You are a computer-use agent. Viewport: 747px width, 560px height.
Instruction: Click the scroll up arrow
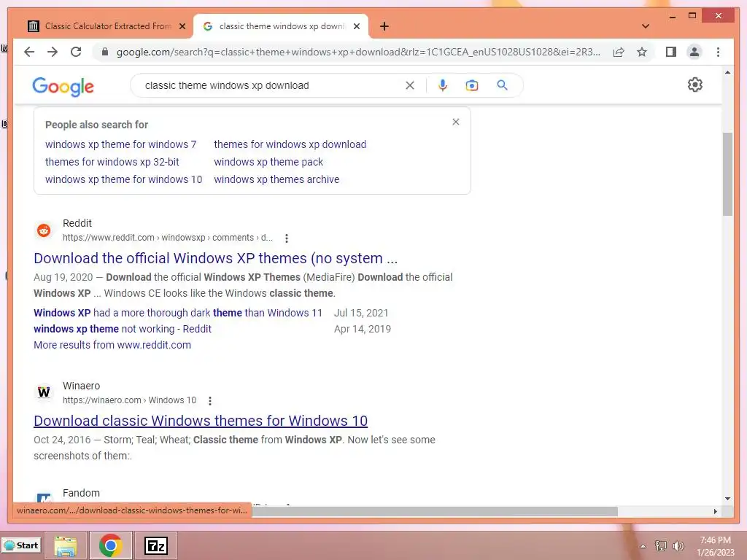click(x=727, y=73)
